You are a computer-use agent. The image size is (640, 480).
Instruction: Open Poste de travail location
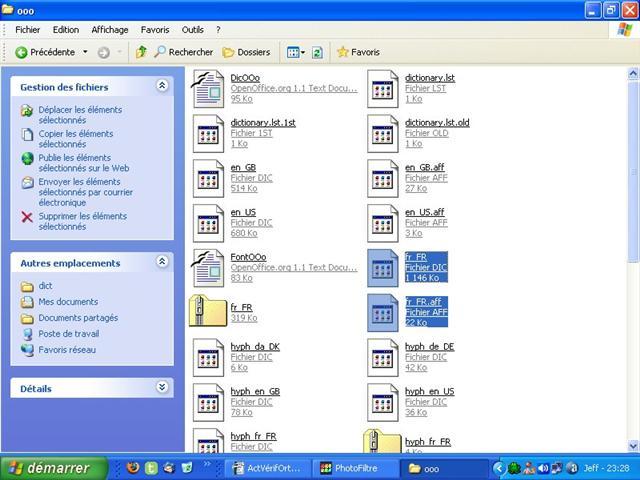69,334
